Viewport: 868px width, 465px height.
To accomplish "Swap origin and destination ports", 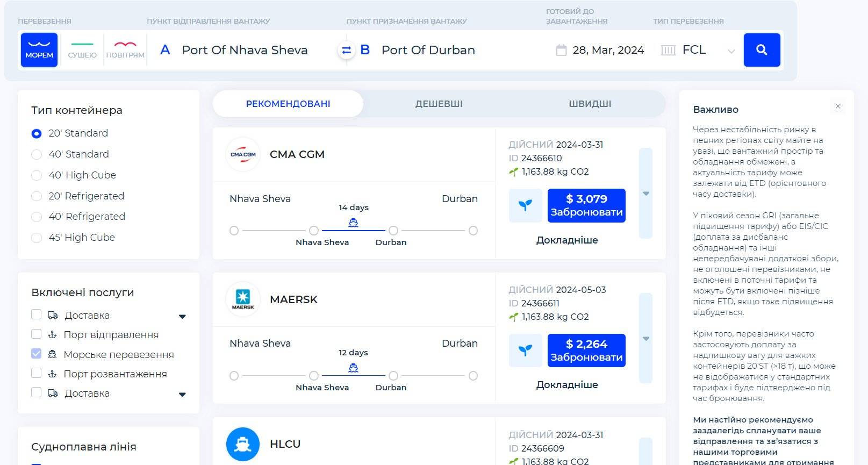I will [x=347, y=50].
